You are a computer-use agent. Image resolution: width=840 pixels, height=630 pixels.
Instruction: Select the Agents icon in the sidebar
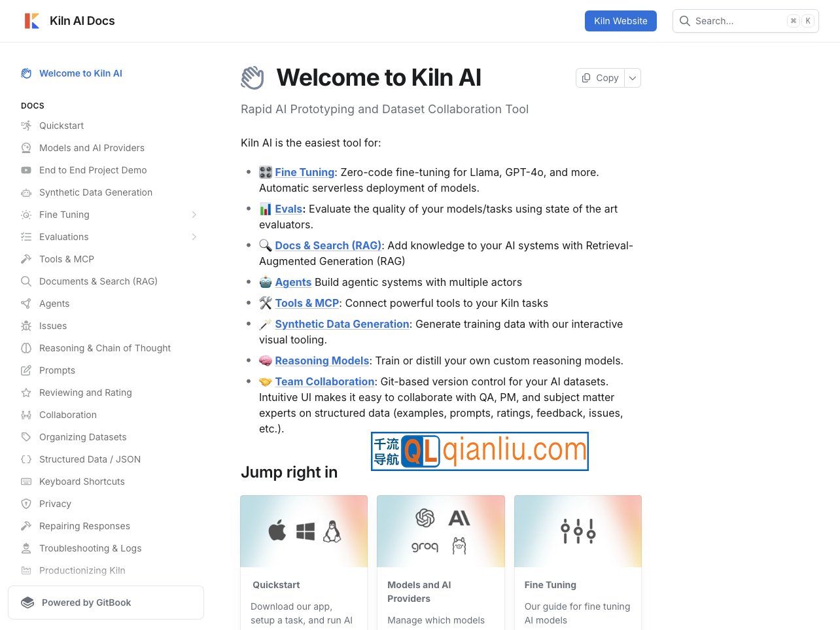click(26, 304)
